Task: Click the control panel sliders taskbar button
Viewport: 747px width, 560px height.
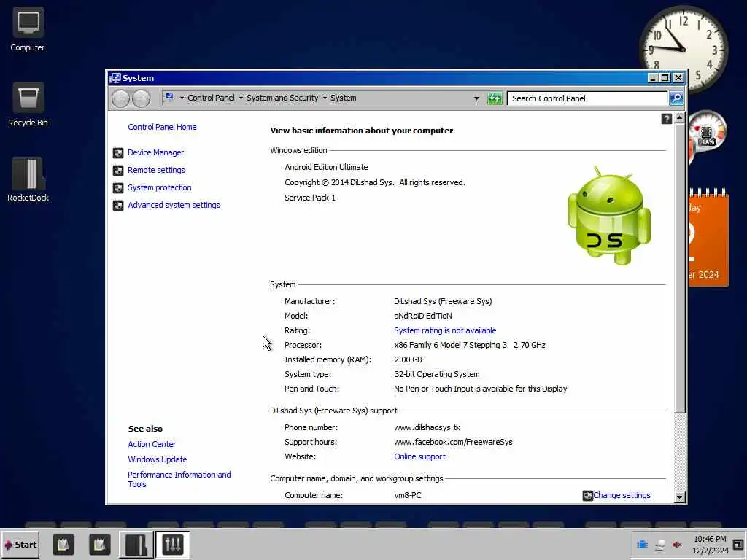Action: 172,544
